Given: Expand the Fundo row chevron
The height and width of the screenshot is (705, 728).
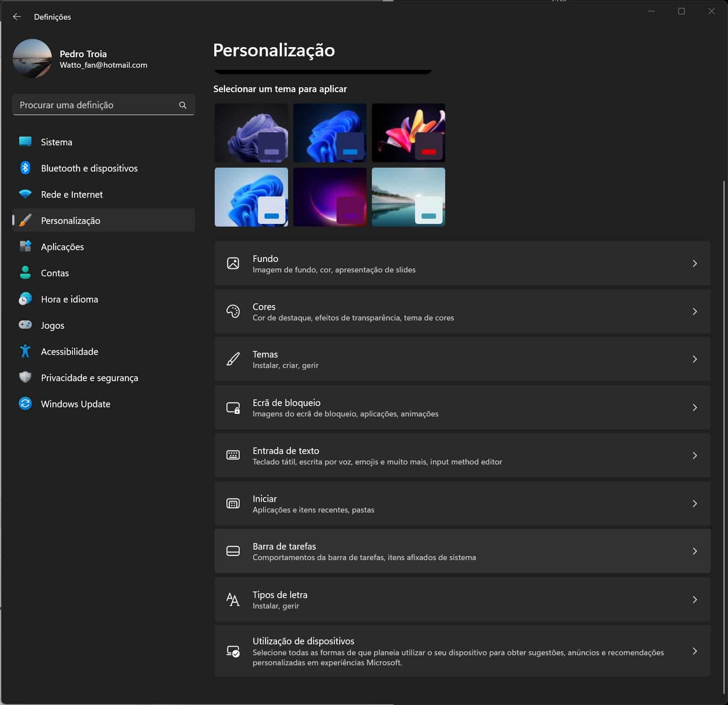Looking at the screenshot, I should [x=695, y=263].
